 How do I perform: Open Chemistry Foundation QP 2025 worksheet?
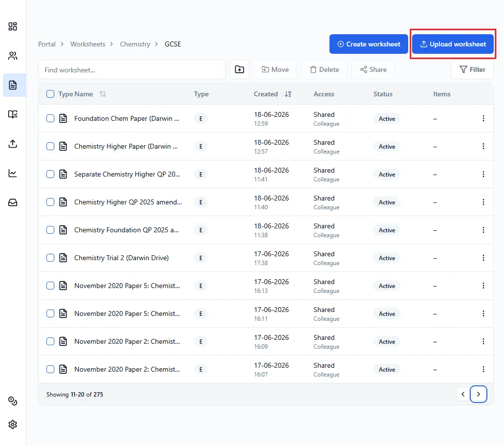click(126, 230)
